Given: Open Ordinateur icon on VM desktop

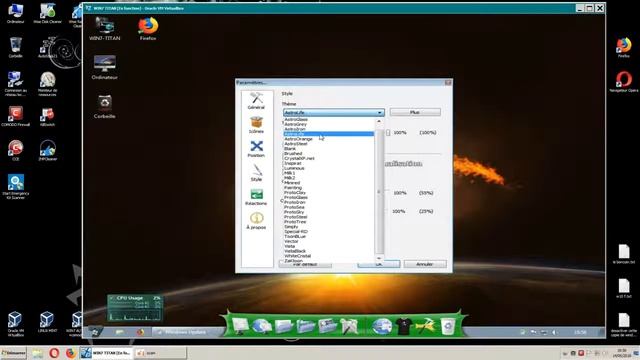Looking at the screenshot, I should point(104,67).
